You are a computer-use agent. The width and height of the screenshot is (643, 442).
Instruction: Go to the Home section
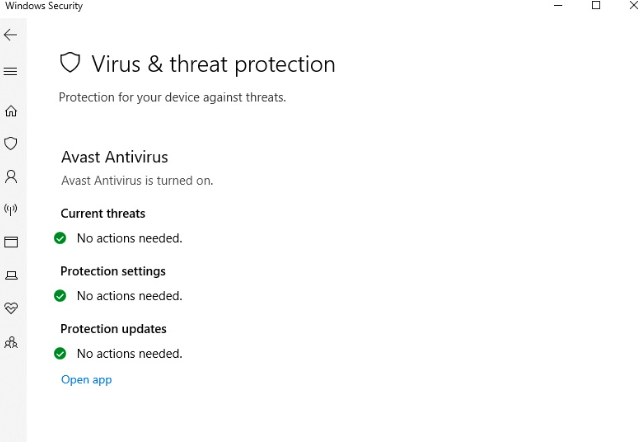[x=11, y=111]
